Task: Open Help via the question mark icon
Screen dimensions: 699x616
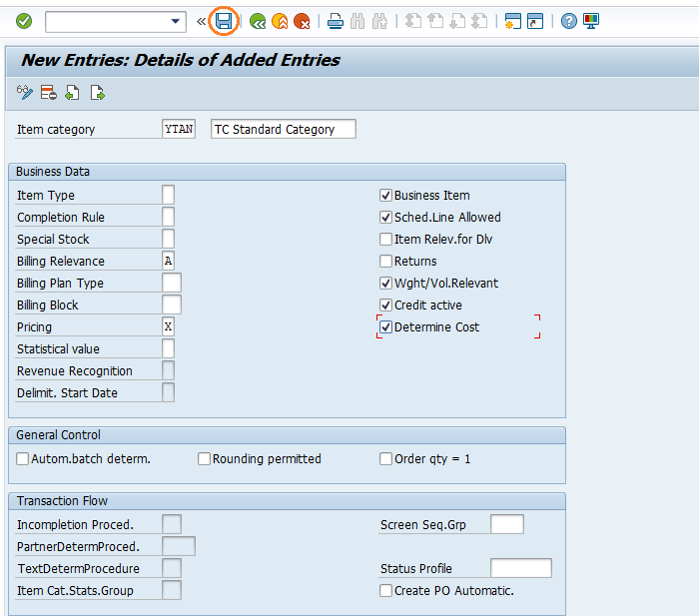Action: 569,21
